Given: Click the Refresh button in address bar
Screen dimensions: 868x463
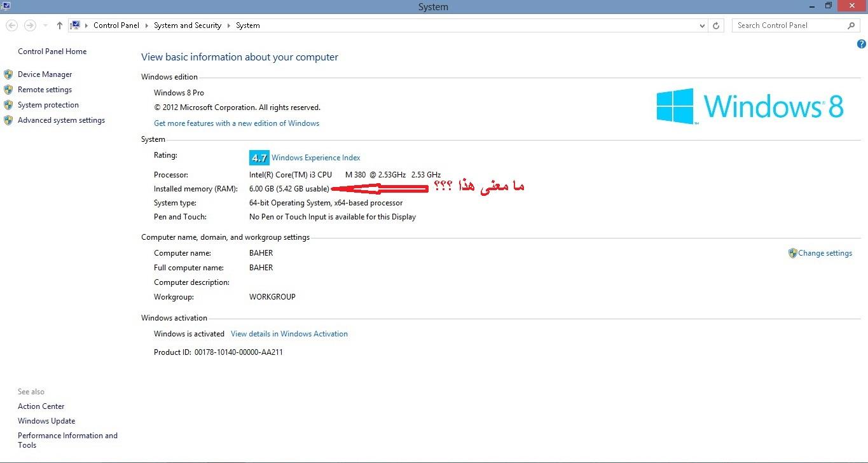Looking at the screenshot, I should pyautogui.click(x=716, y=25).
